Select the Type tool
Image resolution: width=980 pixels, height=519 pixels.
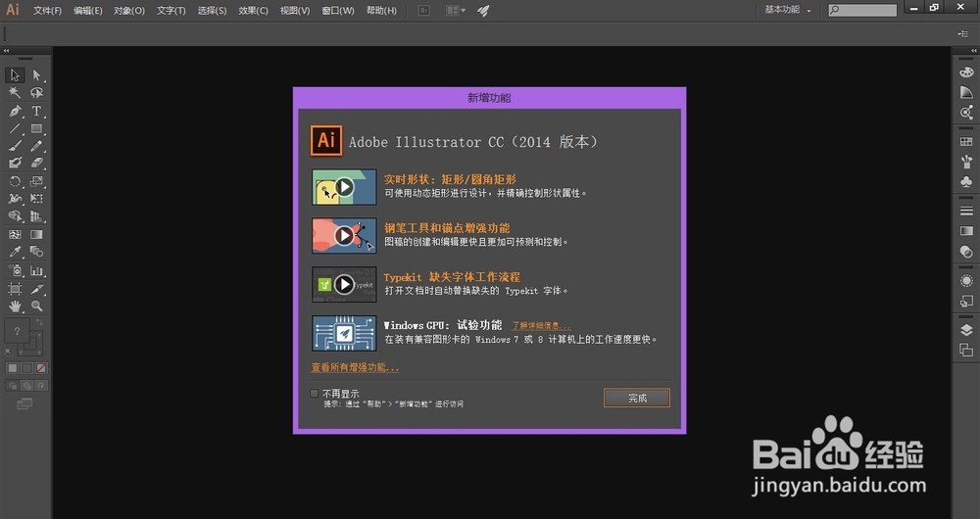(x=37, y=111)
